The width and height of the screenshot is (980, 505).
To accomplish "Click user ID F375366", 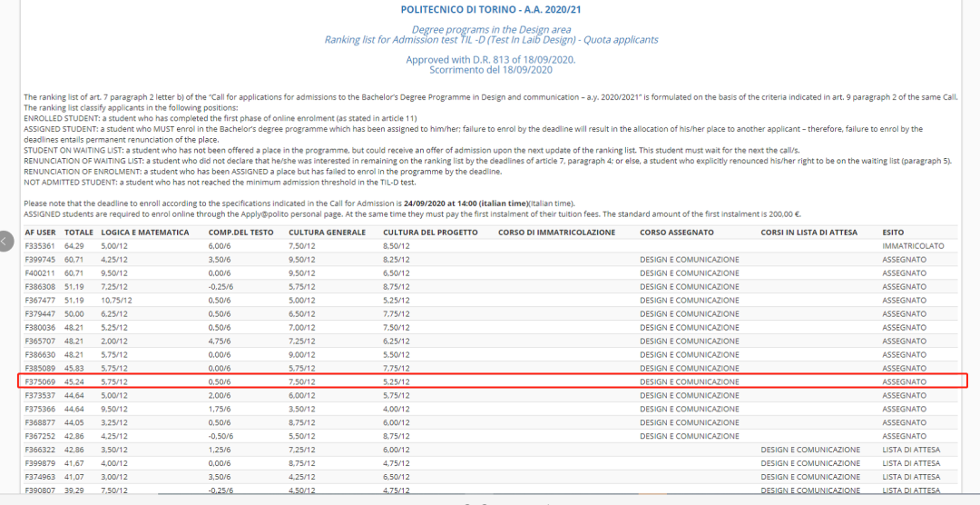I will (40, 409).
